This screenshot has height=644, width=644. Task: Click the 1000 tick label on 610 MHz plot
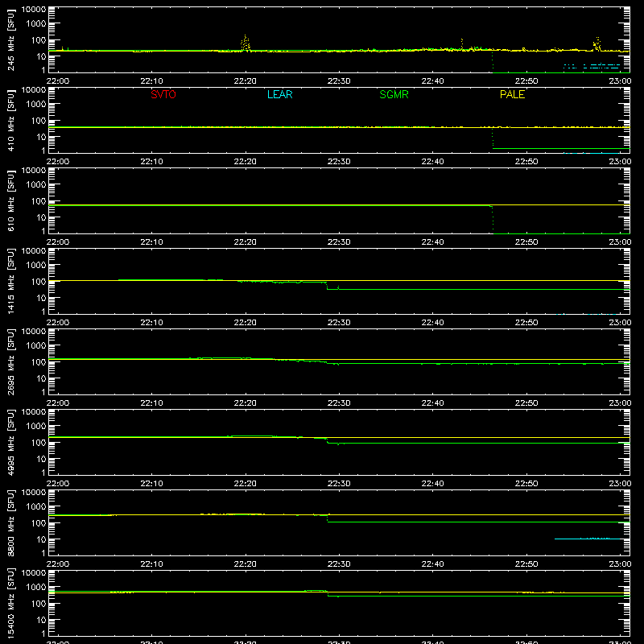tap(36, 184)
